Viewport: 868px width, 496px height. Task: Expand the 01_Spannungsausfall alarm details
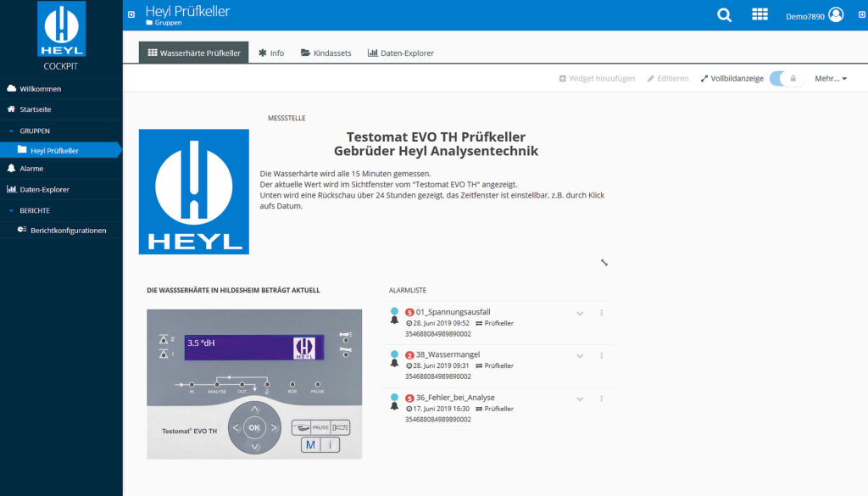(x=580, y=314)
